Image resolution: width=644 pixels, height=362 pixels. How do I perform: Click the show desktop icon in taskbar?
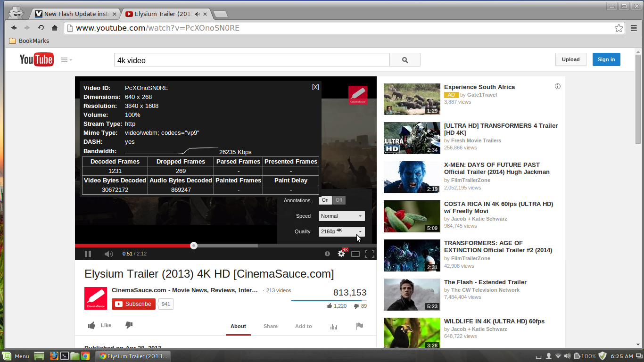click(39, 356)
